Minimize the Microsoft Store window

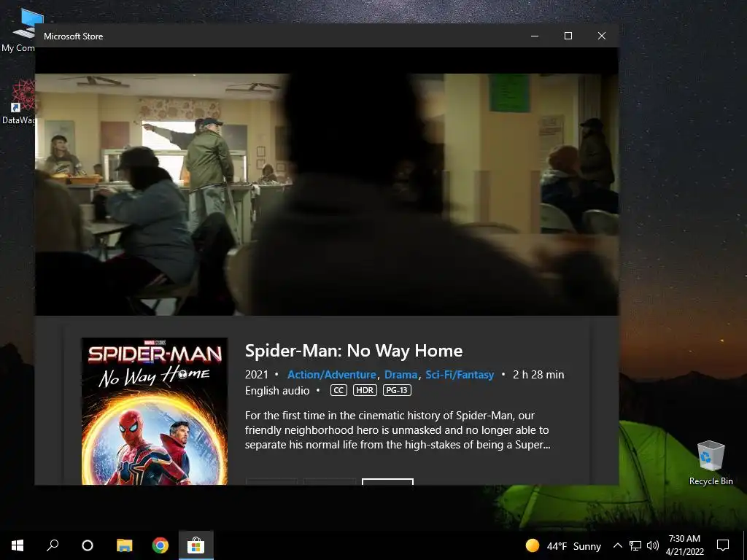coord(535,36)
